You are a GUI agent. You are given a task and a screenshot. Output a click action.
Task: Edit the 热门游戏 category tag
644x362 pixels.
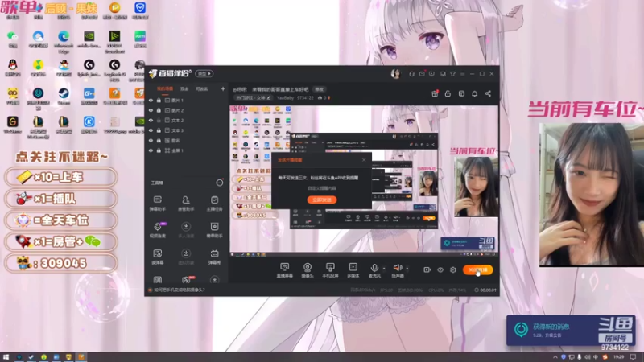(253, 97)
